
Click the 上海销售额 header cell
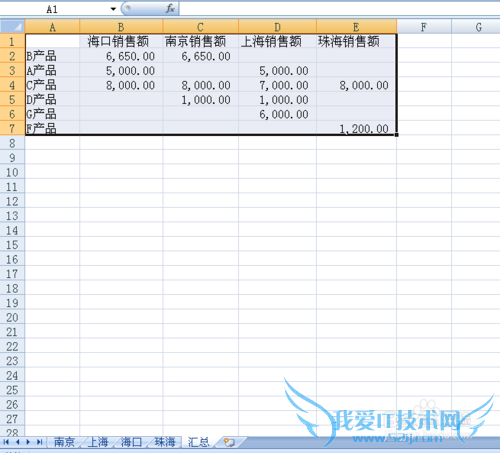click(277, 41)
